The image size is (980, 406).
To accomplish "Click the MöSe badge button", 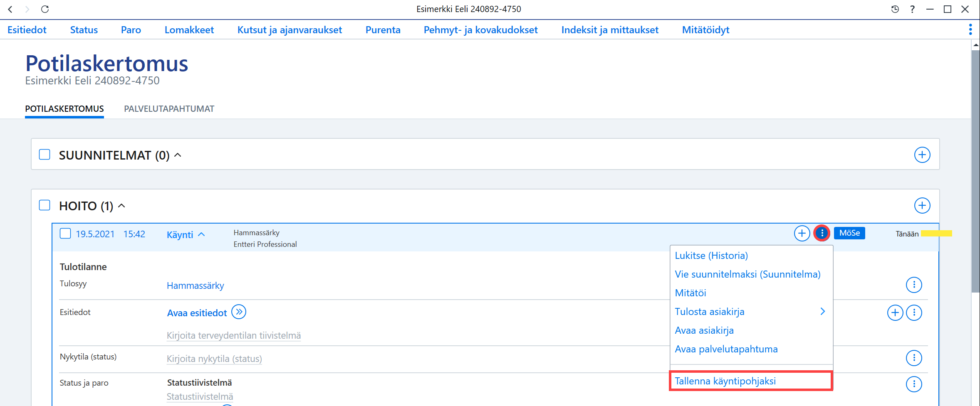I will 849,233.
